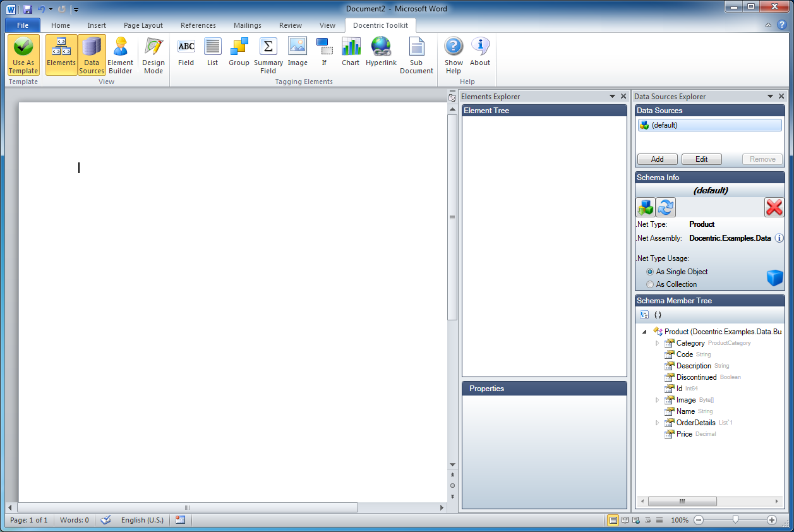Delete the schema with the red X
794x532 pixels.
pos(774,207)
